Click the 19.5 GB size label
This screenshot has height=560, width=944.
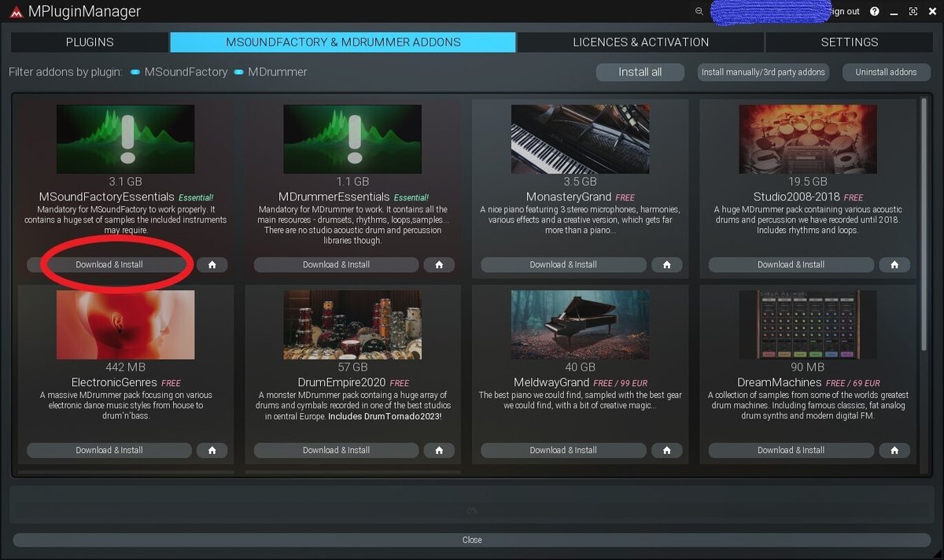click(808, 182)
